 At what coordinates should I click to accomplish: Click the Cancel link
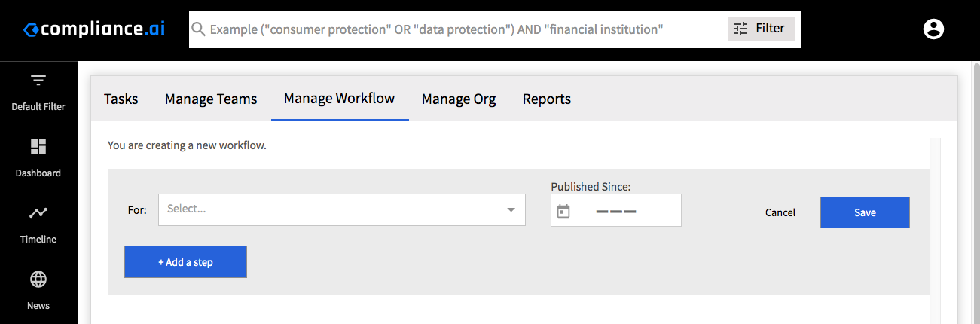click(780, 212)
